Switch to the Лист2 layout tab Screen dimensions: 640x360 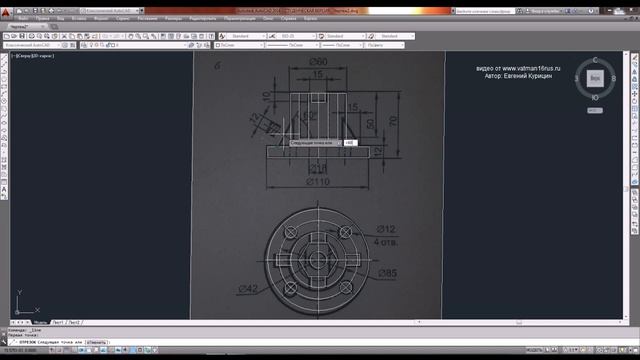74,322
